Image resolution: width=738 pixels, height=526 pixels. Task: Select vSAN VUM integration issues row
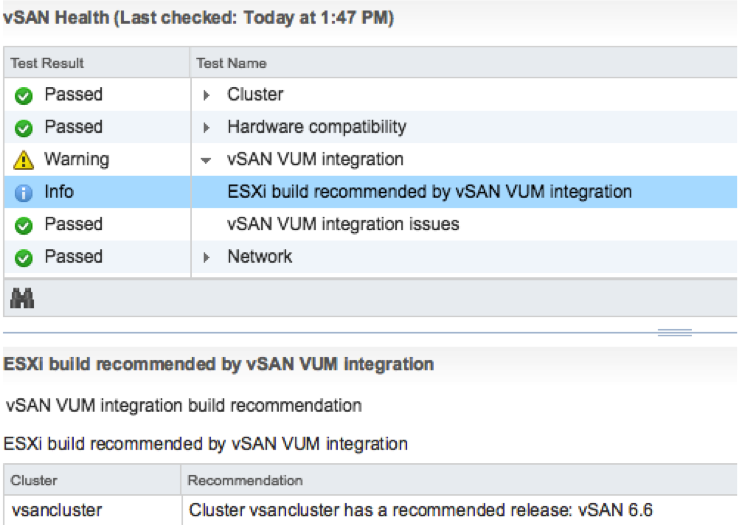coord(370,224)
